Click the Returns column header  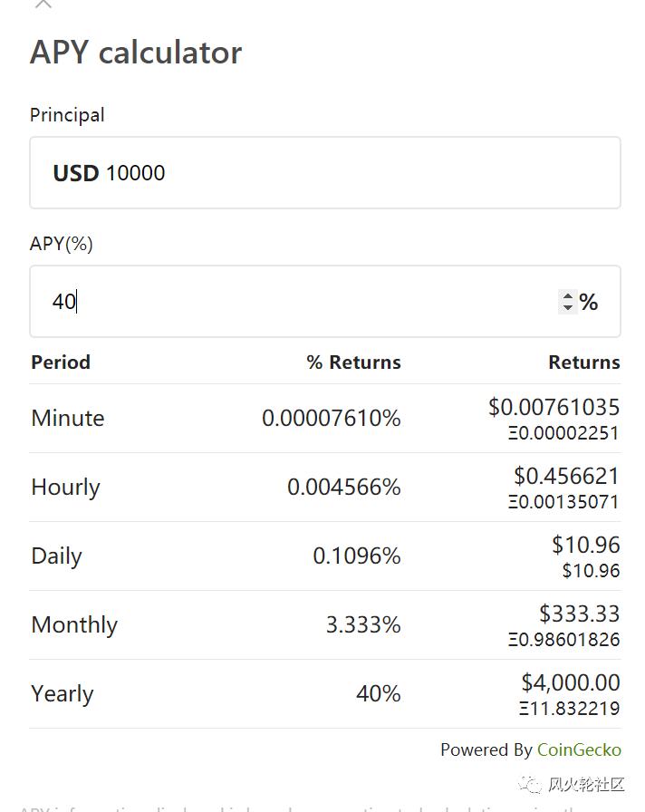click(583, 362)
